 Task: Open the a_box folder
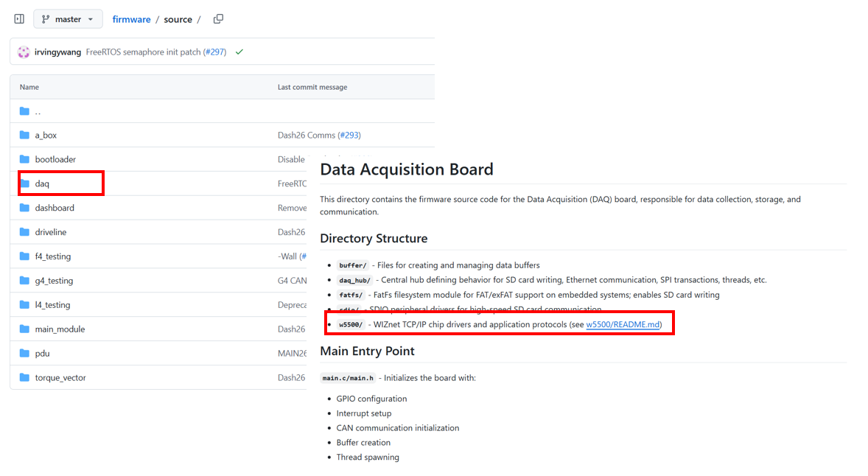(46, 136)
